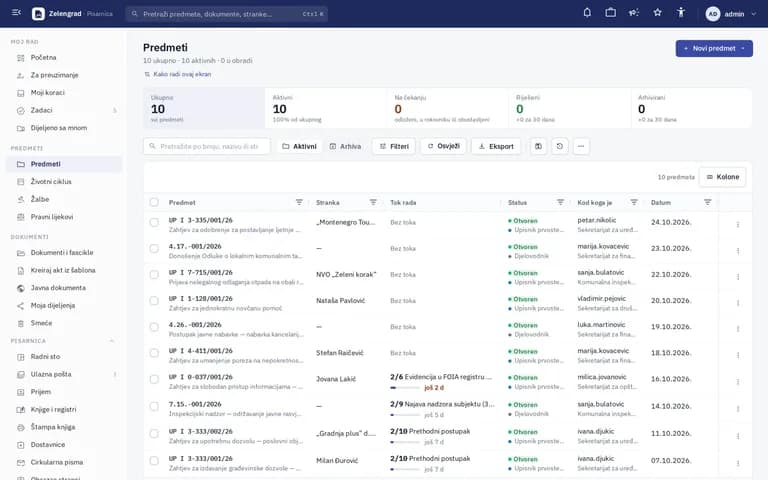This screenshot has height=480, width=768.
Task: Check the row UP I 4-411/001/26
Action: [x=154, y=353]
